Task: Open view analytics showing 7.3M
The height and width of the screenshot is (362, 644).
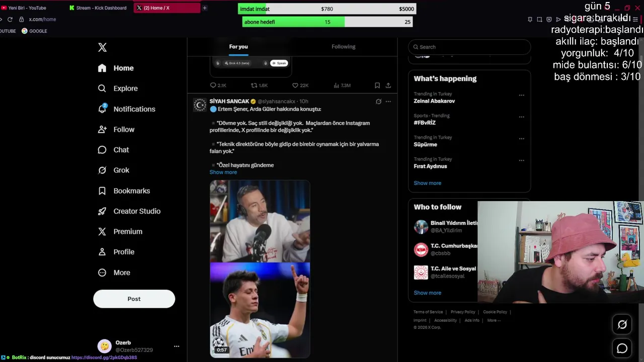Action: [x=342, y=85]
